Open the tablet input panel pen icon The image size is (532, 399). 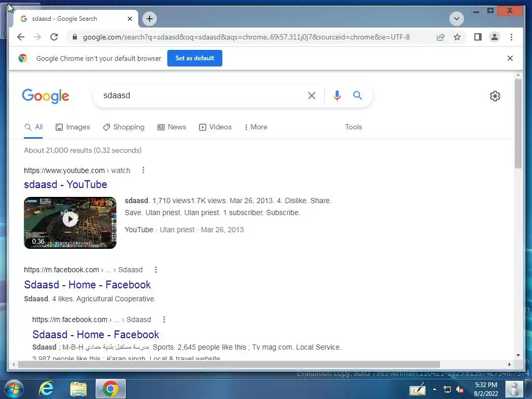tap(417, 389)
